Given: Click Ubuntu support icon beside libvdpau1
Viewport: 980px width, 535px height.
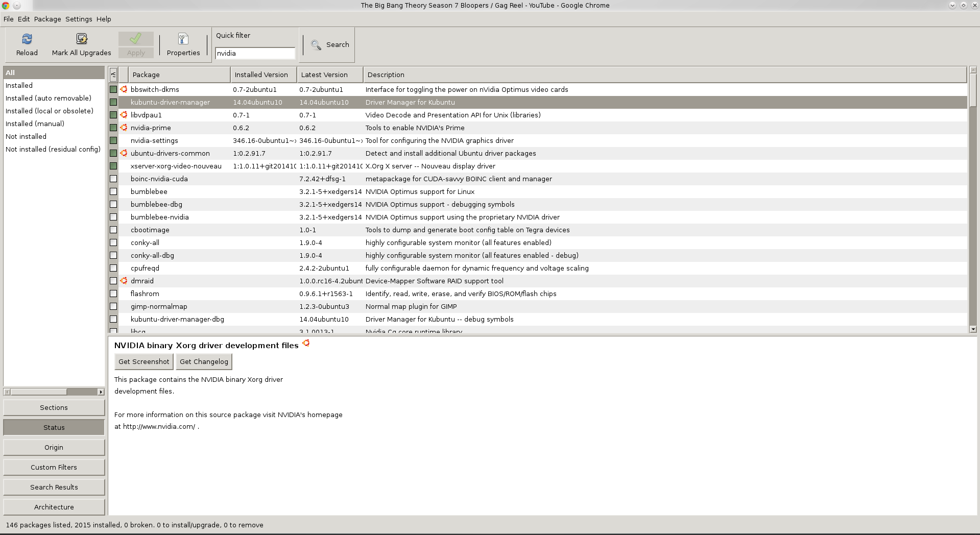Looking at the screenshot, I should [124, 115].
